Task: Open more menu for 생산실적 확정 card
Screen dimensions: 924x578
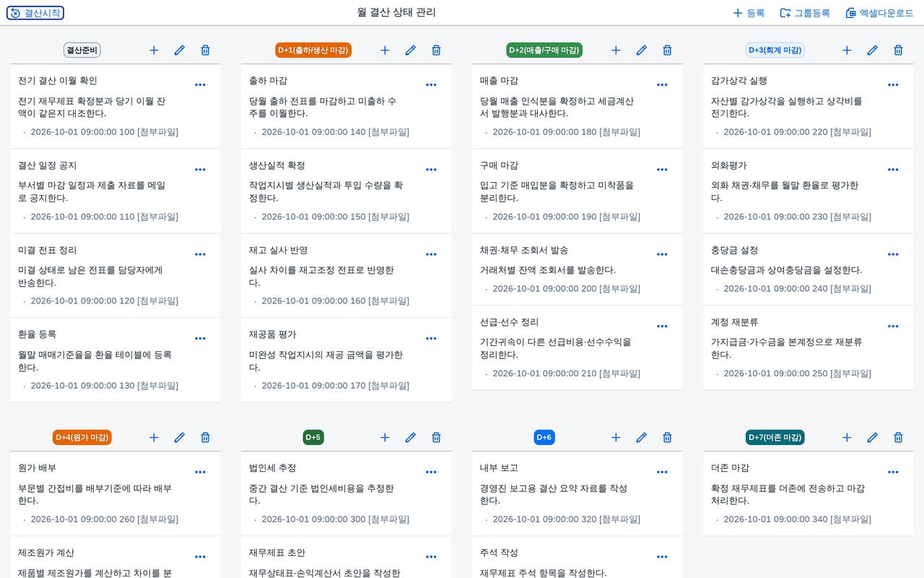Action: point(431,170)
